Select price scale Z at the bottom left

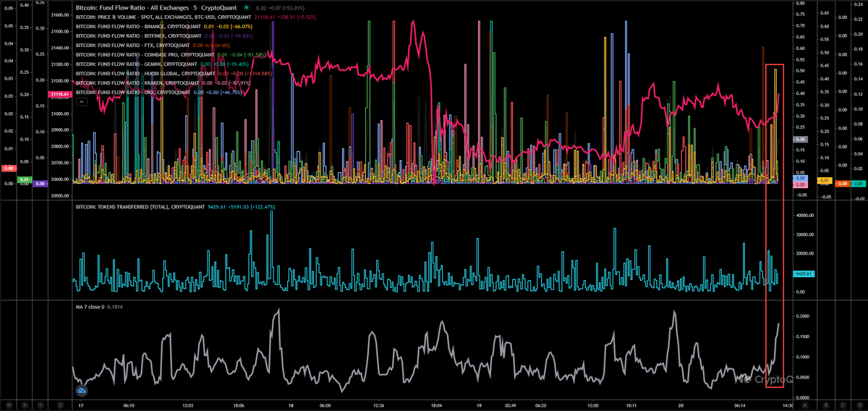(60, 404)
